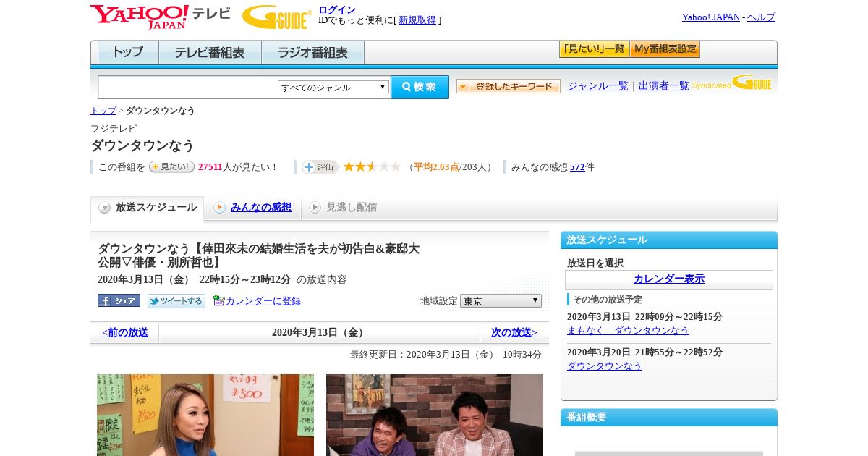Screen dimensions: 868x456
Task: Click the G-GUIDE logo in header
Action: click(277, 17)
